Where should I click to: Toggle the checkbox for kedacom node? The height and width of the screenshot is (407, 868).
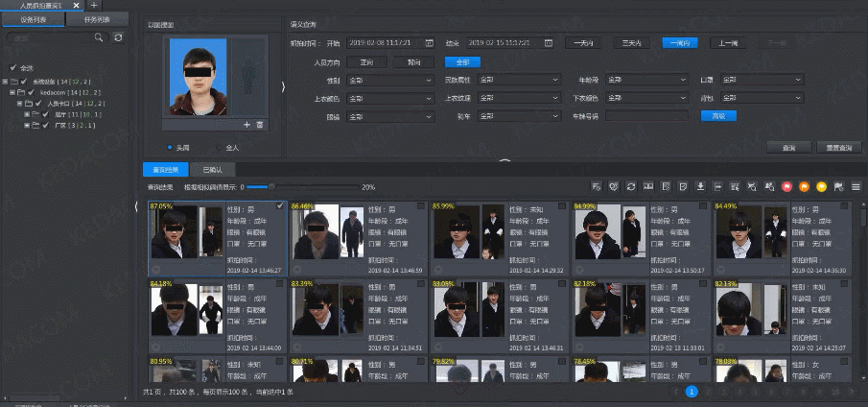click(x=31, y=92)
